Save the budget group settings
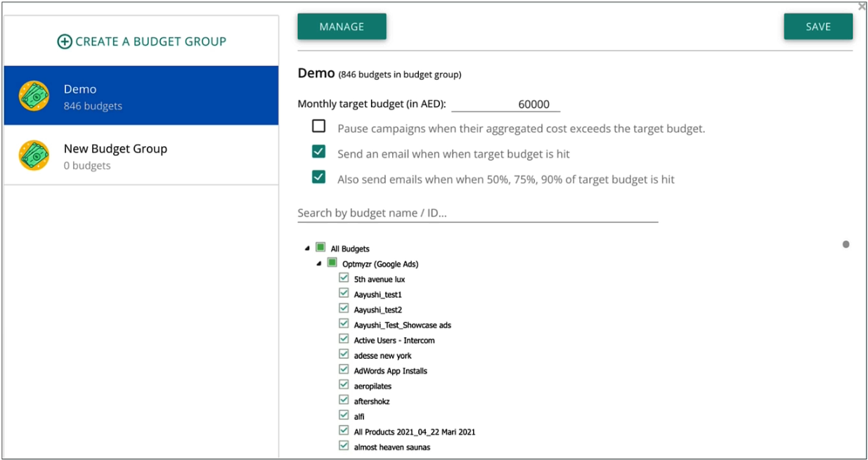Image resolution: width=868 pixels, height=460 pixels. (818, 27)
